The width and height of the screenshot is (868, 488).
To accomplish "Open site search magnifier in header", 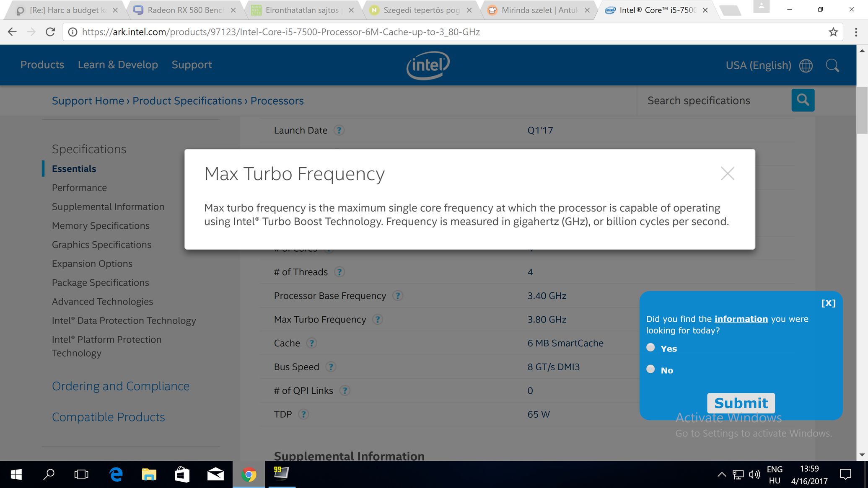I will (832, 65).
